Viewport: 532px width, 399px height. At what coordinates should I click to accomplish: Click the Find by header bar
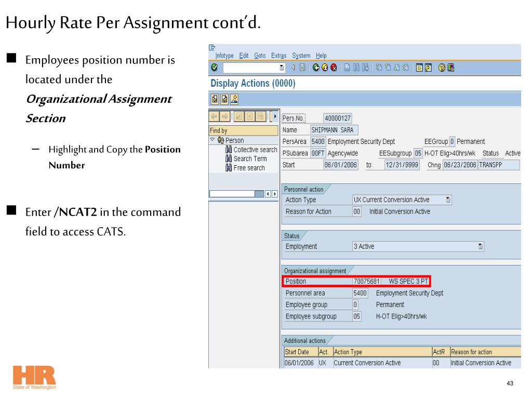tap(243, 130)
